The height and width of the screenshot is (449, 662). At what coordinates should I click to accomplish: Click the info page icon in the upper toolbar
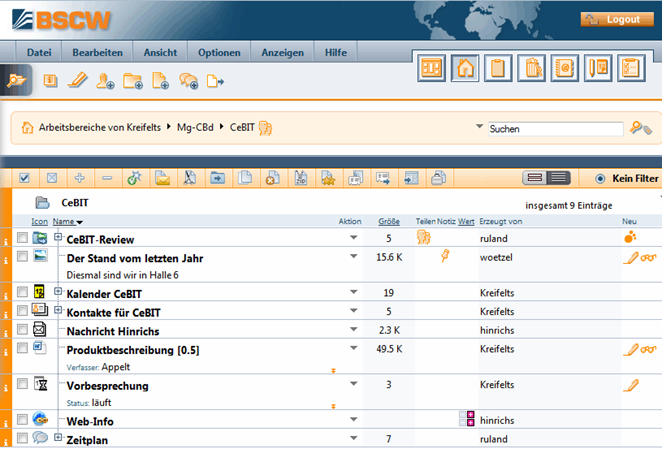(50, 80)
